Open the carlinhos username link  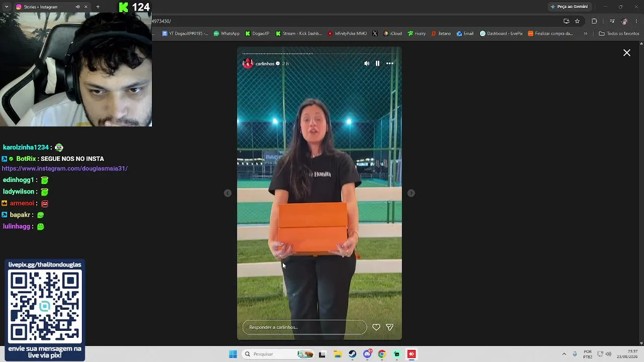pyautogui.click(x=265, y=64)
